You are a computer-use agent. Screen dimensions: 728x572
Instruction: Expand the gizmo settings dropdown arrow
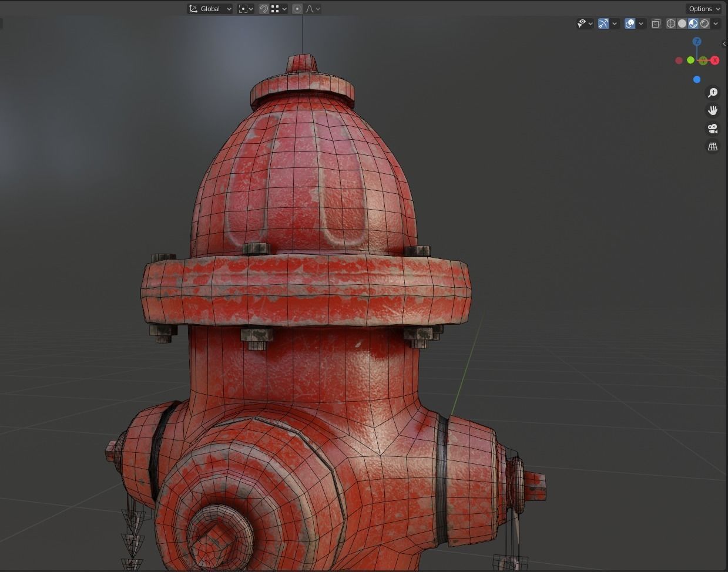(x=615, y=23)
